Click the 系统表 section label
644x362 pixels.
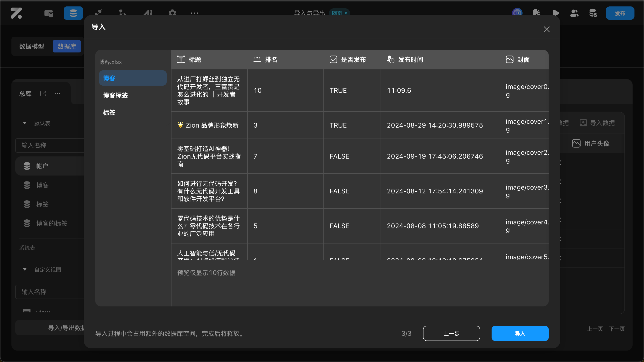click(27, 248)
